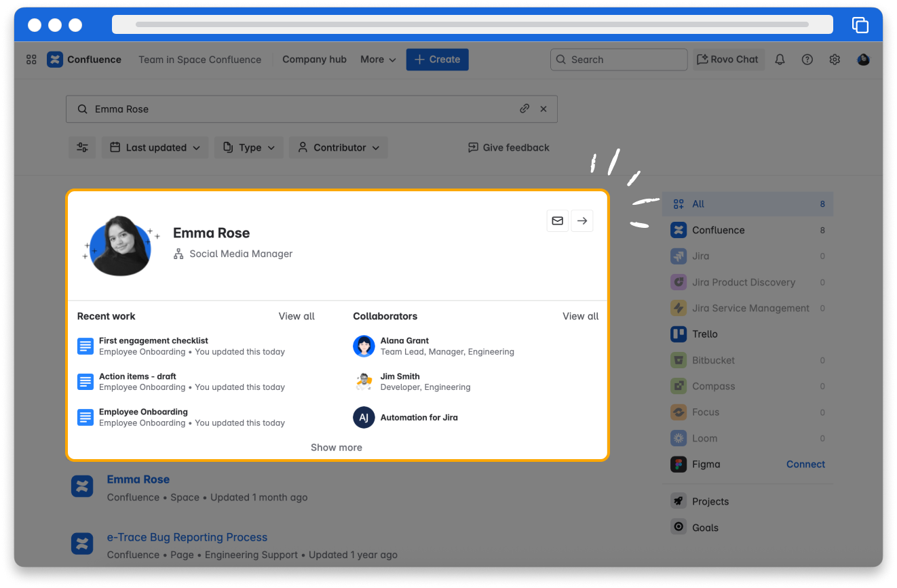Open the settings gear icon
Image resolution: width=897 pixels, height=588 pixels.
tap(835, 60)
